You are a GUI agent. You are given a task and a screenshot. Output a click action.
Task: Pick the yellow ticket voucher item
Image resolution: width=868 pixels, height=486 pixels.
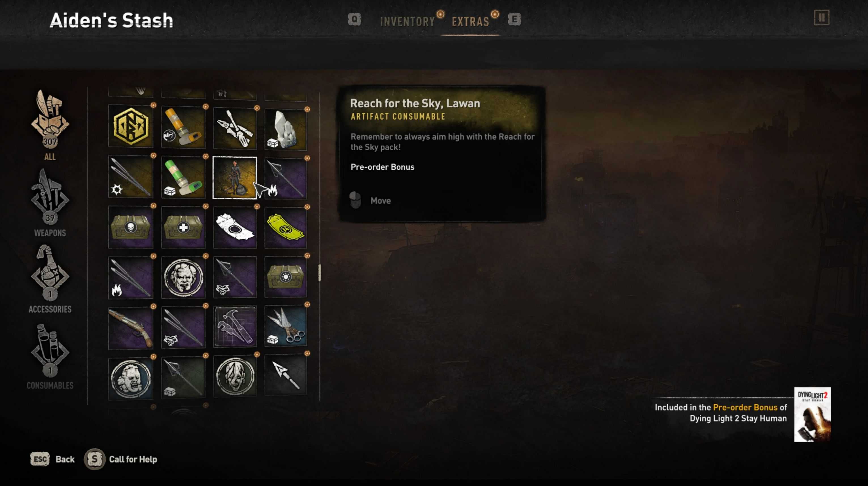286,227
